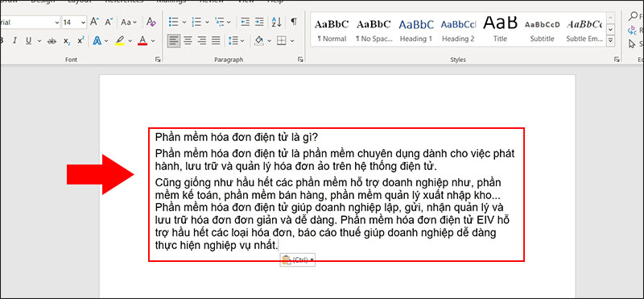
Task: Apply the Text Effects icon
Action: [x=97, y=41]
